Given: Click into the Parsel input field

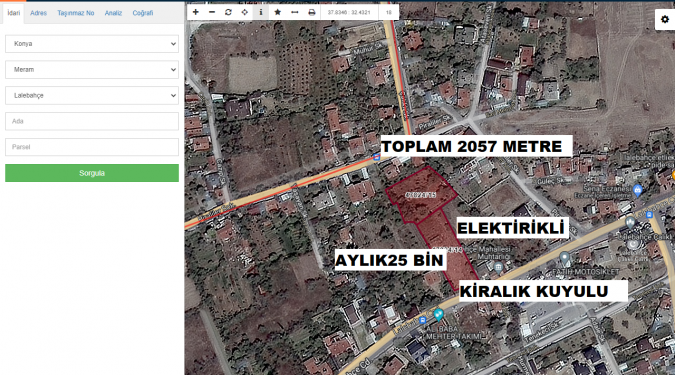Looking at the screenshot, I should [92, 147].
